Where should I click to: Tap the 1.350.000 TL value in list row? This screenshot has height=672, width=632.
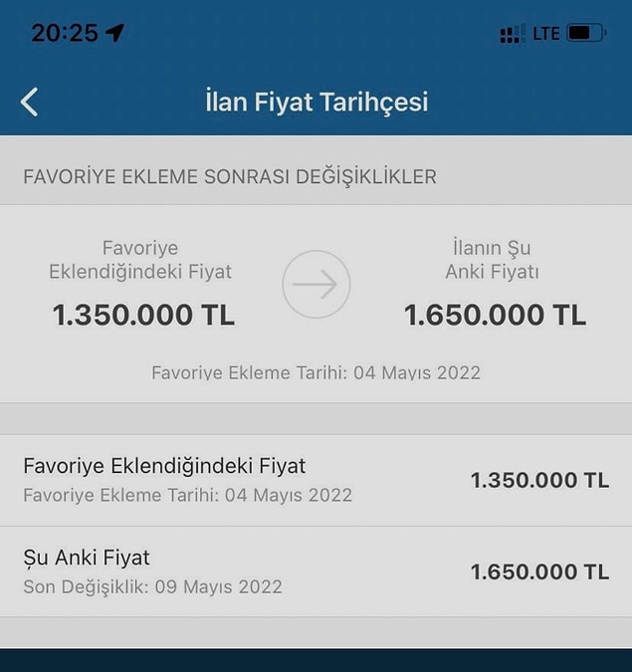click(x=539, y=480)
